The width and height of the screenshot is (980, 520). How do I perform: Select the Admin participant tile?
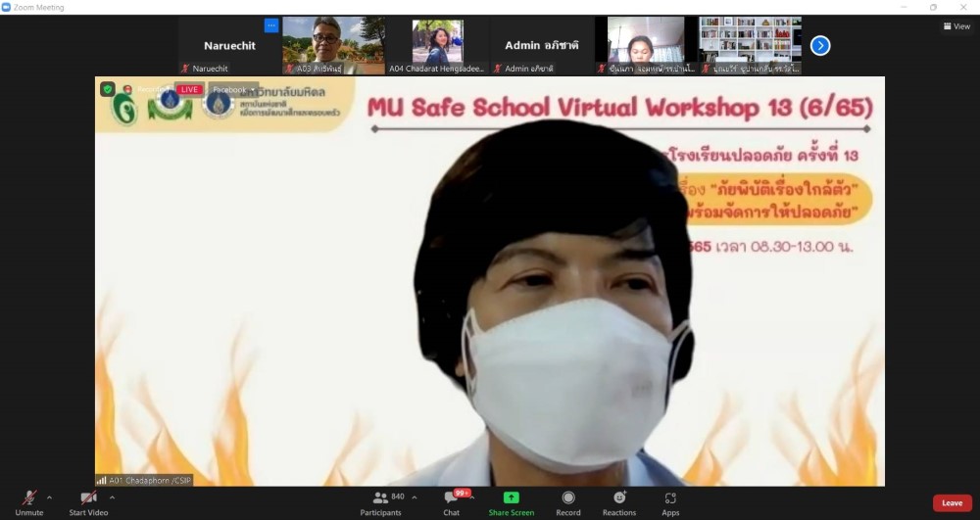click(x=542, y=45)
